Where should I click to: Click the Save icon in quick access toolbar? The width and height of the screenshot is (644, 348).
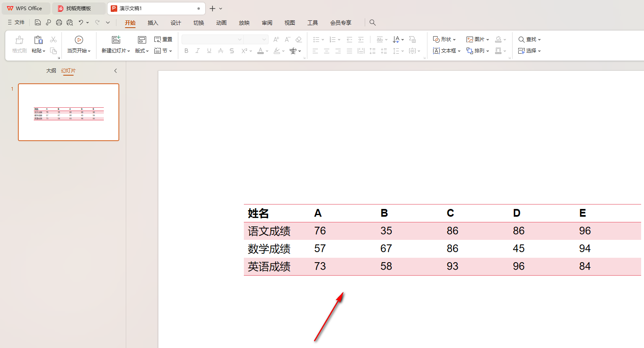(x=38, y=23)
